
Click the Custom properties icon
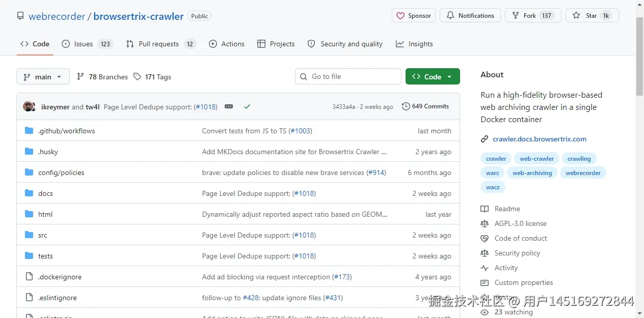485,282
